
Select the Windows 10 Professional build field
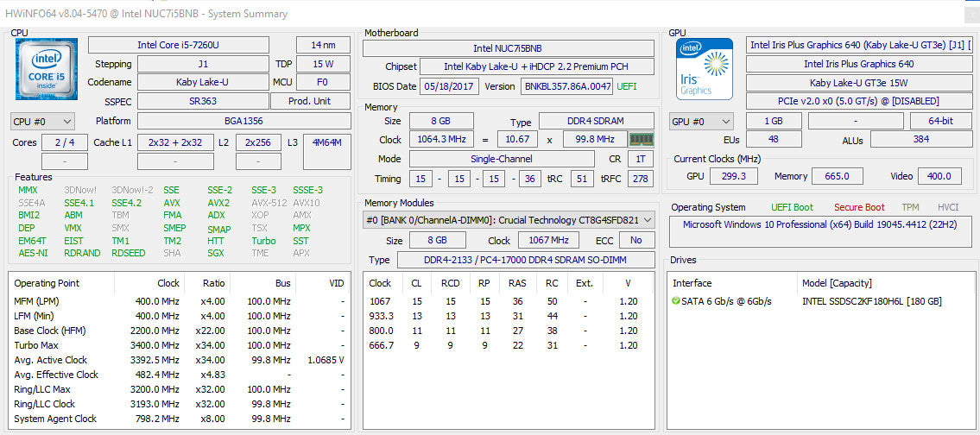tap(819, 231)
